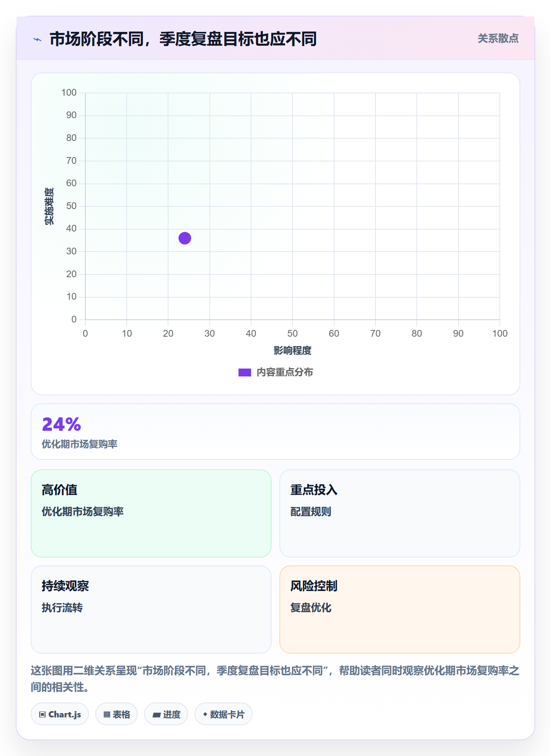Click the 配置规则 text
The height and width of the screenshot is (756, 551).
(x=311, y=512)
